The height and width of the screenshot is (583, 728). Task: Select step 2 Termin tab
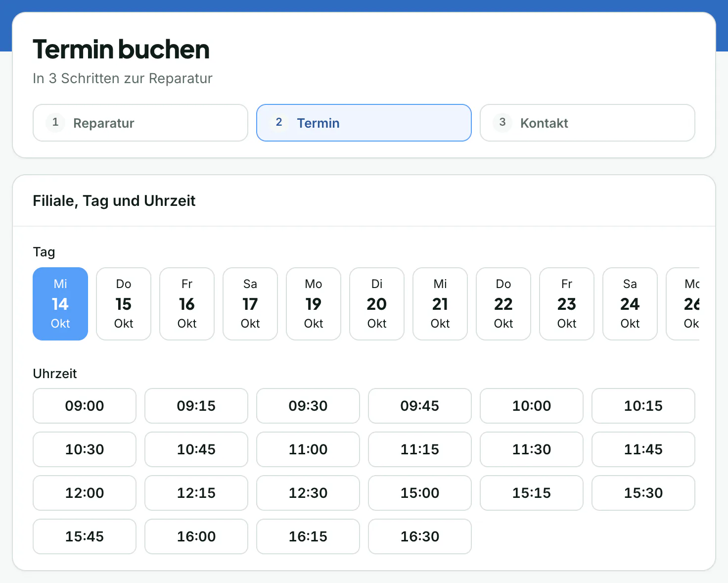point(364,123)
